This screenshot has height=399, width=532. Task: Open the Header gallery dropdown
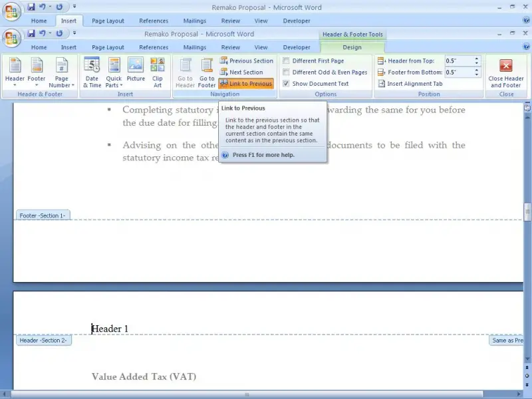(x=15, y=72)
